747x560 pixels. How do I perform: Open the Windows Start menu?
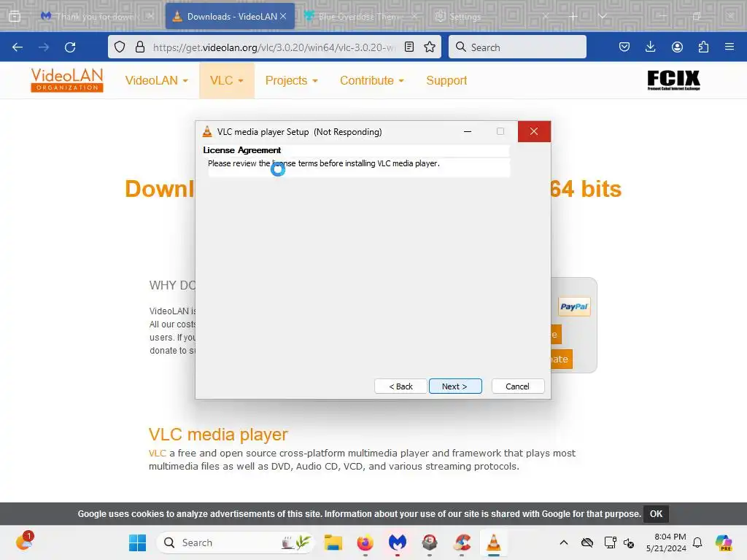(x=138, y=542)
